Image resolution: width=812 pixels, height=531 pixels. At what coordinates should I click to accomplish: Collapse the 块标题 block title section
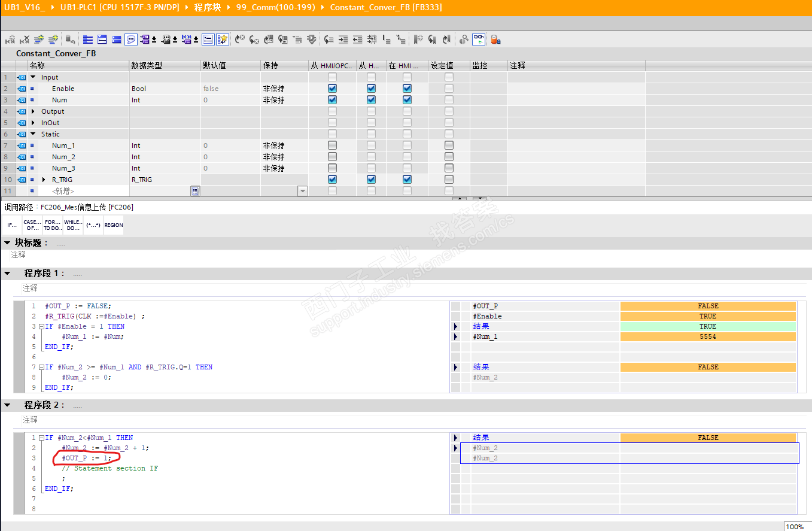coord(7,243)
